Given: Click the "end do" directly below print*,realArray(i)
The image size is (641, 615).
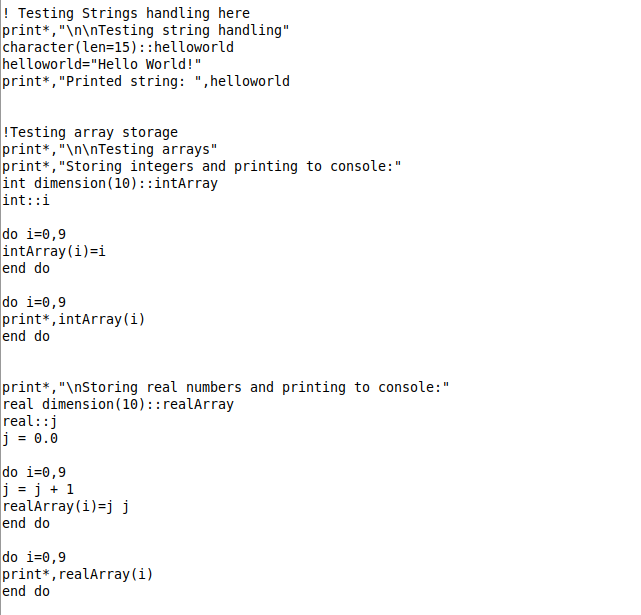Looking at the screenshot, I should tap(26, 591).
